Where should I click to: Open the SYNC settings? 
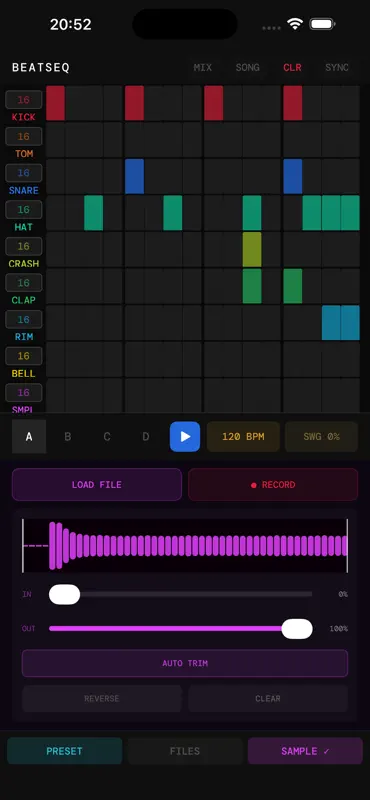tap(337, 67)
